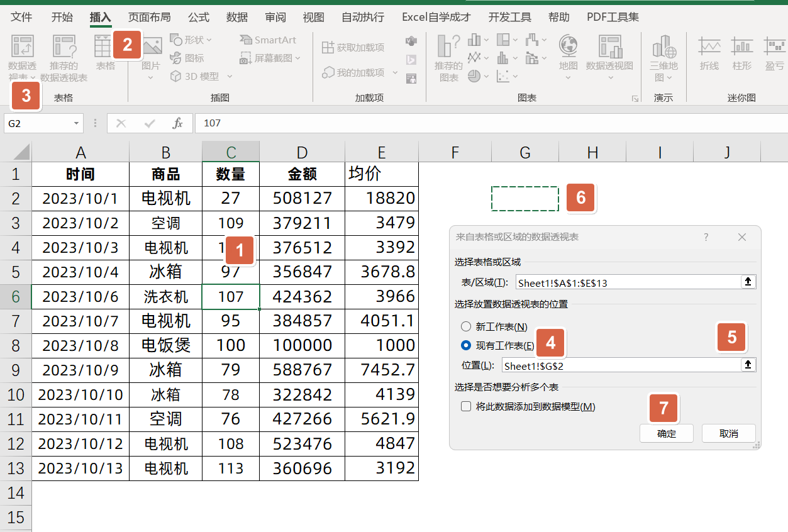Click cell with amount 588767

point(302,370)
